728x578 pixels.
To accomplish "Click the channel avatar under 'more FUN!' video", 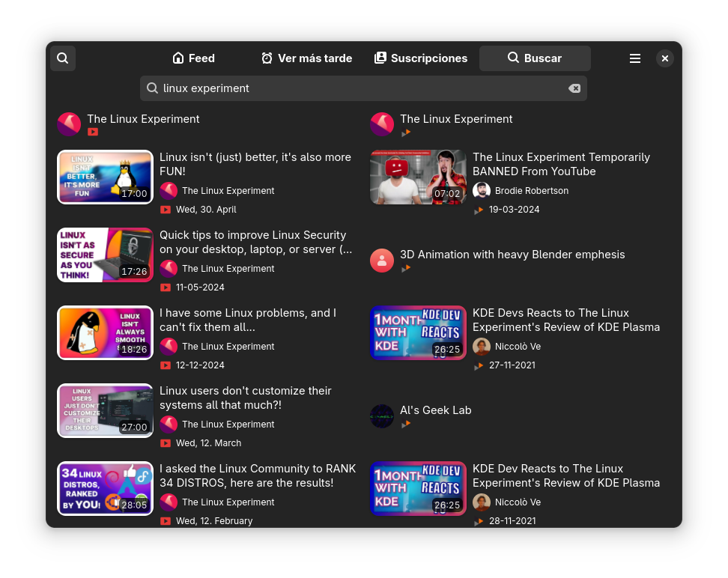I will pyautogui.click(x=169, y=190).
